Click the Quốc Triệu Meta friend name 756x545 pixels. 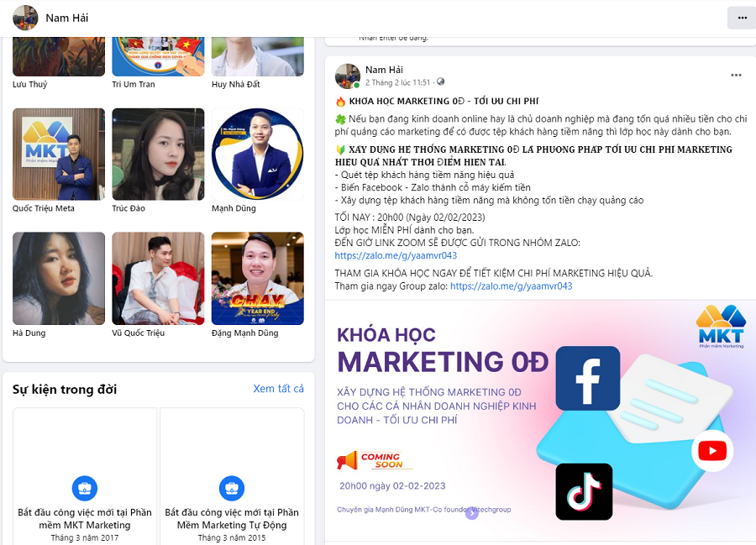click(x=44, y=208)
